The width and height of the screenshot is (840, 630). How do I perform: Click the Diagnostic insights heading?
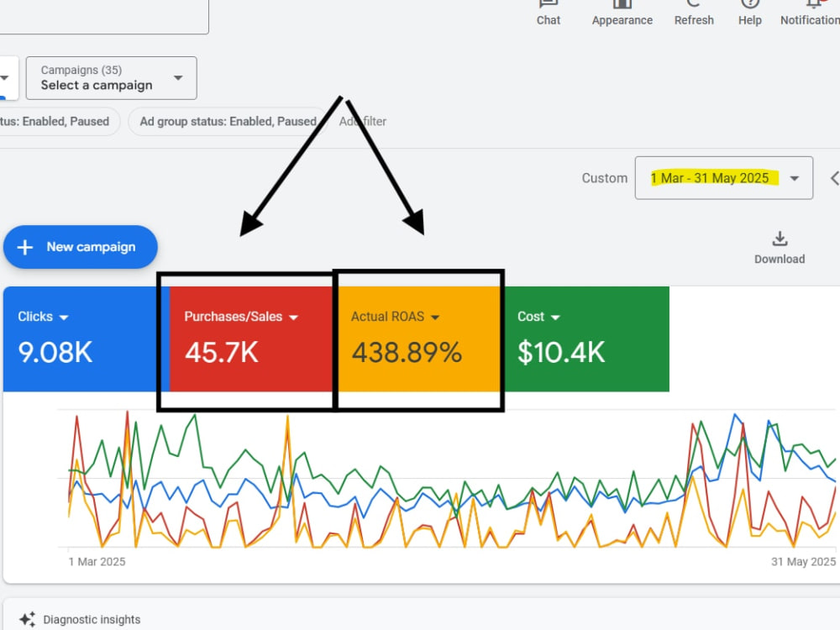click(x=92, y=619)
